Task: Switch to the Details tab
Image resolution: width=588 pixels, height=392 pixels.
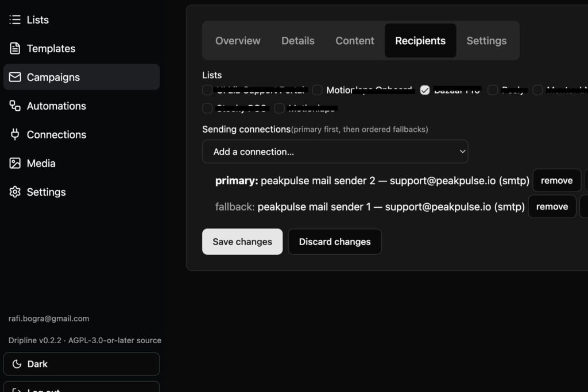Action: point(298,41)
